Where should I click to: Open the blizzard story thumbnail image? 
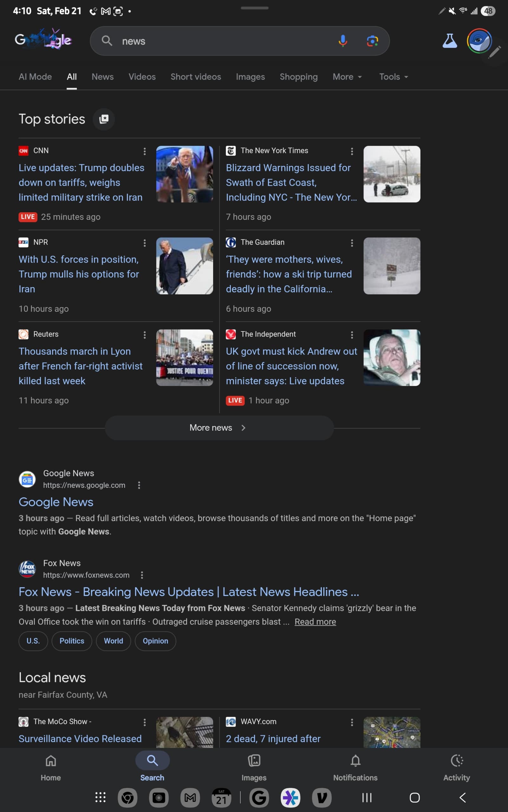pyautogui.click(x=391, y=174)
